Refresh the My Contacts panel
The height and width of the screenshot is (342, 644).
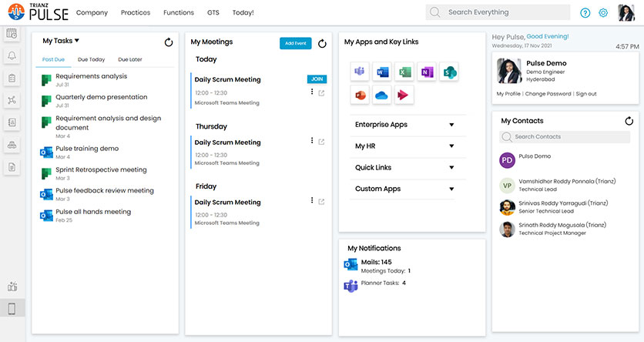click(629, 121)
